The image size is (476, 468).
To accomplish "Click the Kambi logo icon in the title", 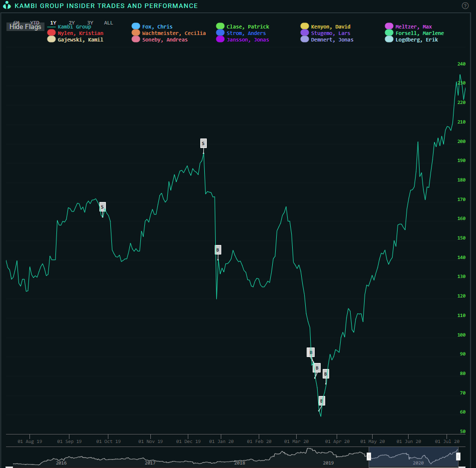I will coord(6,5).
